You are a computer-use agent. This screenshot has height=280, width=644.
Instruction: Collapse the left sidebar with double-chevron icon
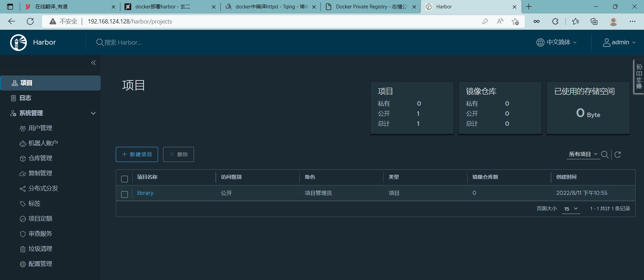pos(93,63)
